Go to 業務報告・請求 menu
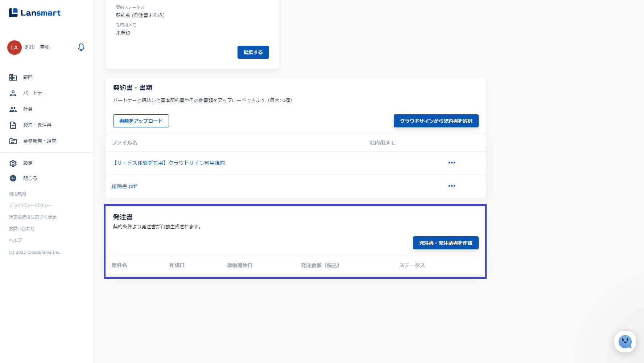This screenshot has width=644, height=363. point(40,141)
